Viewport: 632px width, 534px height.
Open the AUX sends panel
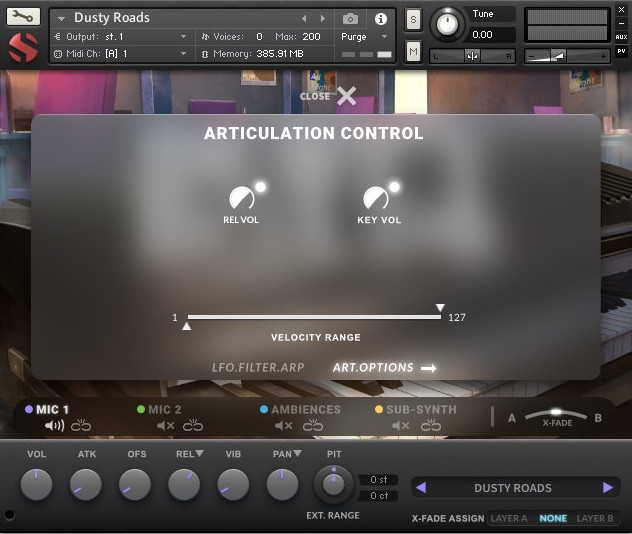621,37
